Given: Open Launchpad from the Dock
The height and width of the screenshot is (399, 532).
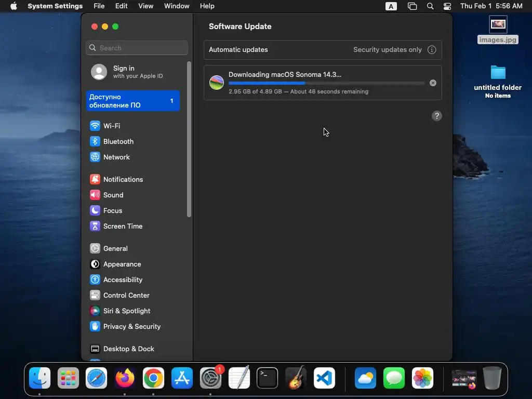Looking at the screenshot, I should pyautogui.click(x=68, y=378).
